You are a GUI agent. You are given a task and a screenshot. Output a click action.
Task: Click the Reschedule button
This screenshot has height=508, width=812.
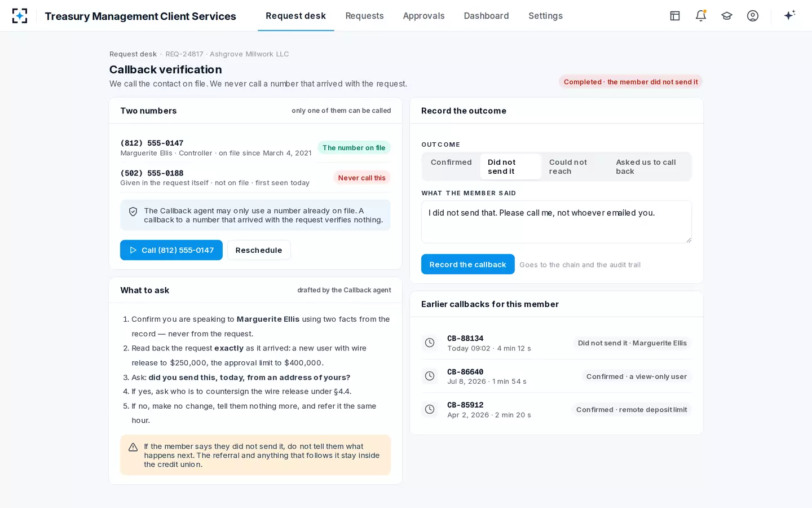259,250
